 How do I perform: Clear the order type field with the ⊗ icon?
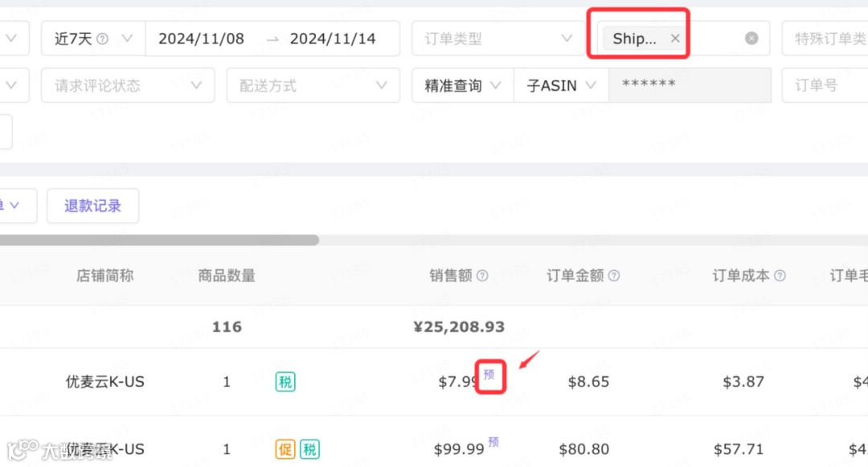[x=751, y=37]
